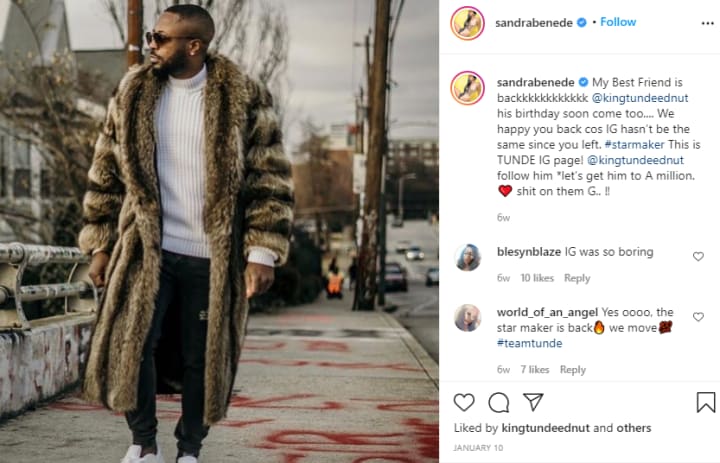Viewport: 720px width, 463px height.
Task: Like blesynblaze's comment with heart
Action: (698, 256)
